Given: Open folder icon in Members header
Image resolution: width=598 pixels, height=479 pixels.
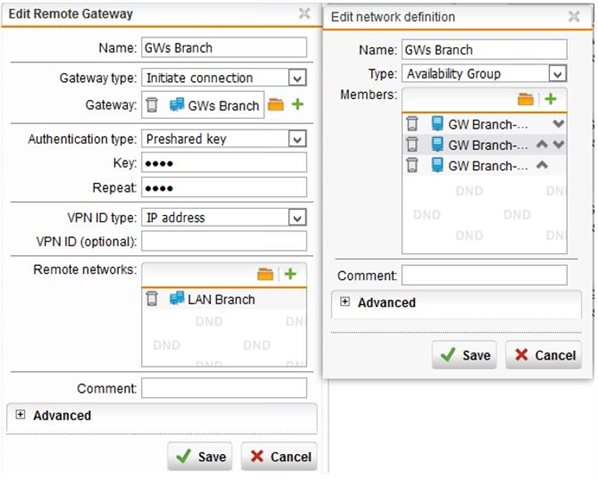Looking at the screenshot, I should click(525, 99).
